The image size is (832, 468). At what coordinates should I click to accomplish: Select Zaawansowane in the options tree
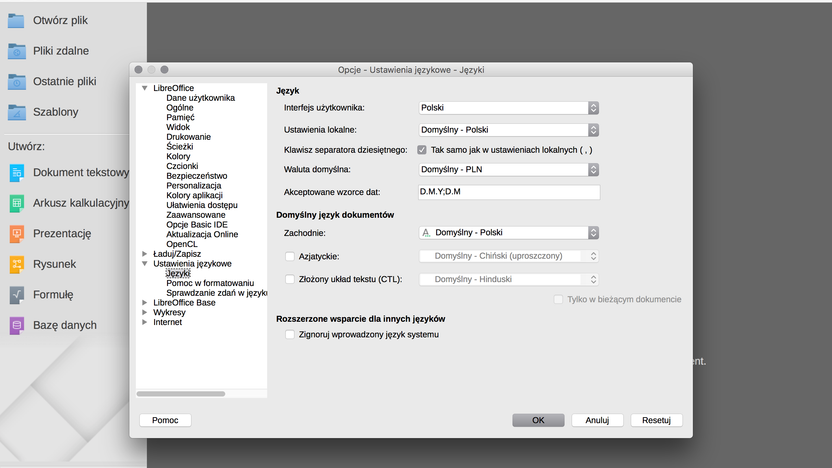tap(195, 215)
